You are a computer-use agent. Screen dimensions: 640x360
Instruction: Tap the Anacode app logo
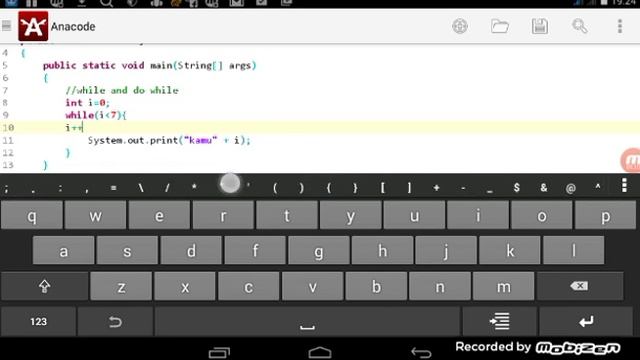[33, 27]
